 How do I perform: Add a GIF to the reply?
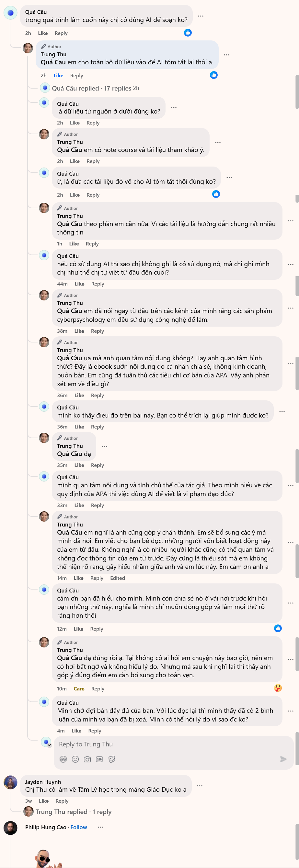tap(99, 759)
